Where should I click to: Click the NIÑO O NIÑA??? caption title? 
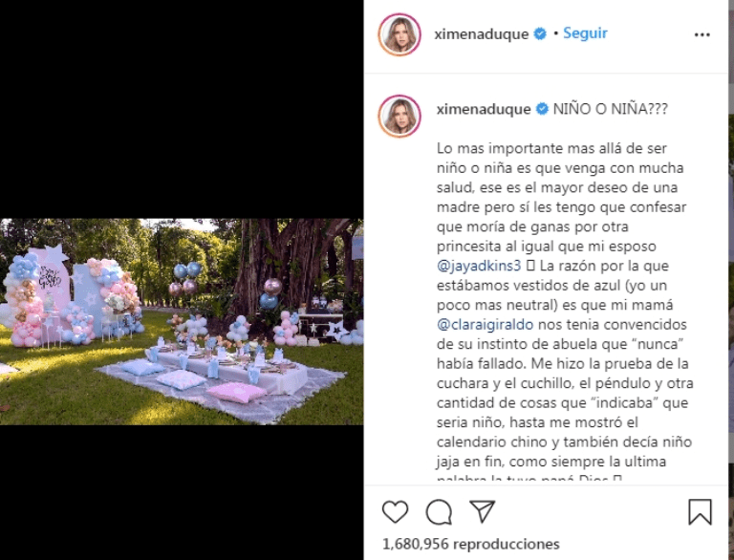click(x=611, y=109)
